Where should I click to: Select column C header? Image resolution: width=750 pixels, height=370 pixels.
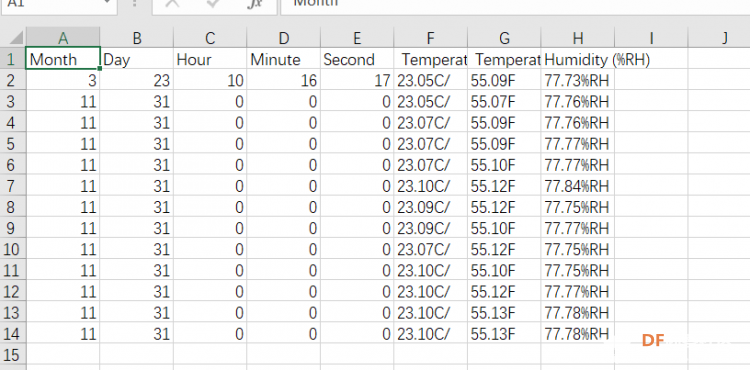point(210,38)
